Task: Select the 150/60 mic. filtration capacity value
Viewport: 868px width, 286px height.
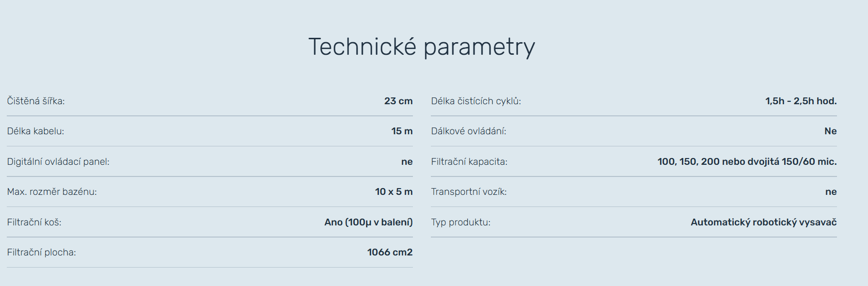Action: click(747, 161)
